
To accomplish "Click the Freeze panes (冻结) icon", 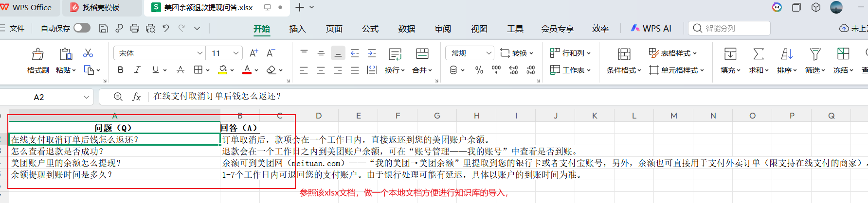I will coord(843,54).
